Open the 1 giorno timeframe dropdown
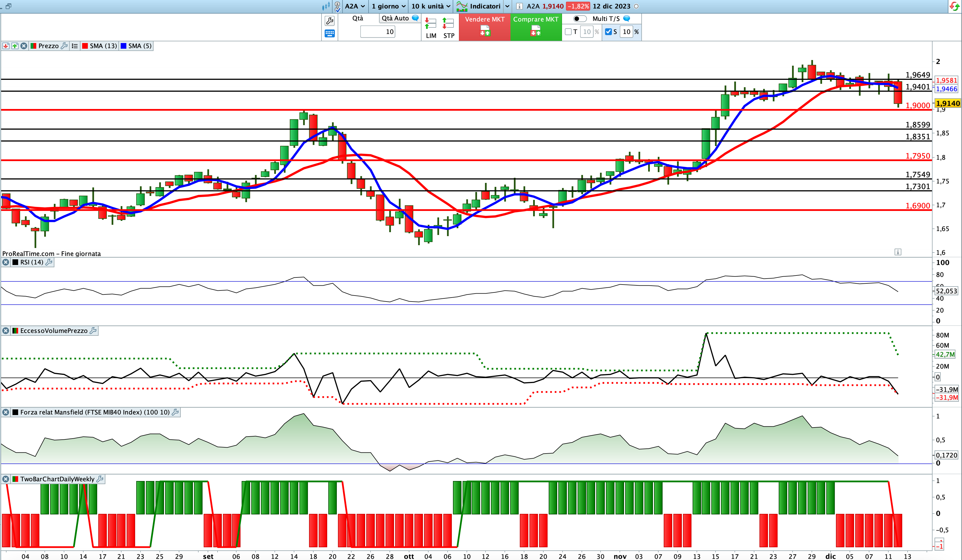Viewport: 962px width, 560px height. (389, 6)
